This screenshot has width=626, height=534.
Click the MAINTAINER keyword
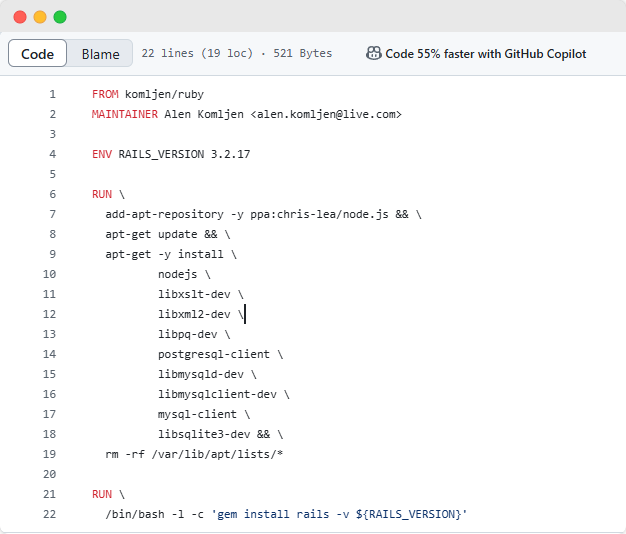pos(125,115)
